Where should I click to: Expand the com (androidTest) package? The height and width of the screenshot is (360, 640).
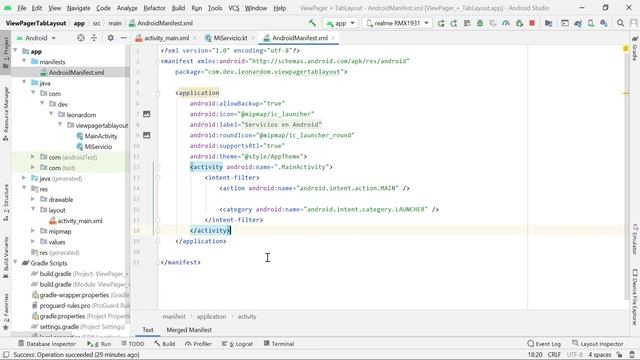click(x=33, y=157)
